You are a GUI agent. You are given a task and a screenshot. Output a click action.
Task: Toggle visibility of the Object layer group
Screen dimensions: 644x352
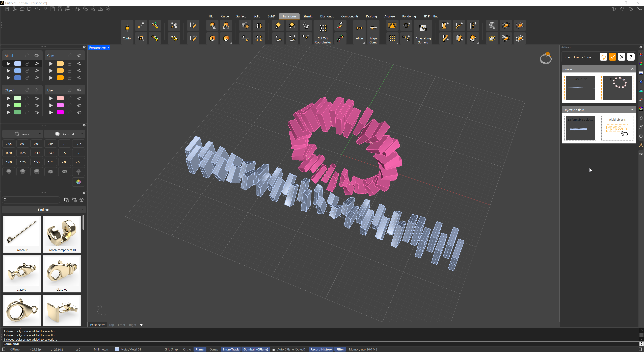click(x=37, y=90)
